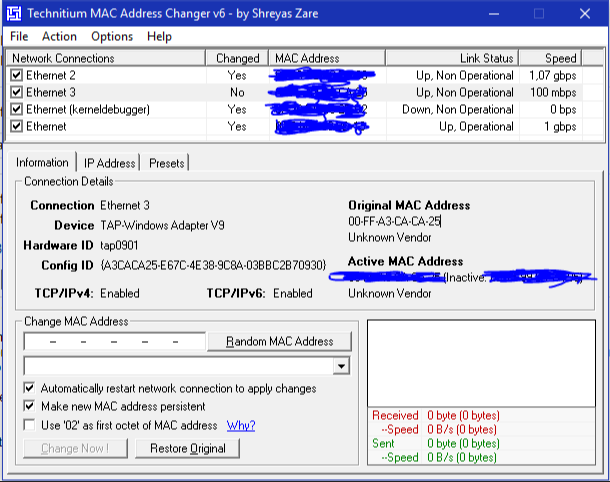The height and width of the screenshot is (482, 610).
Task: Toggle the Ethernet (kerneldebugger) checkbox
Action: (16, 109)
